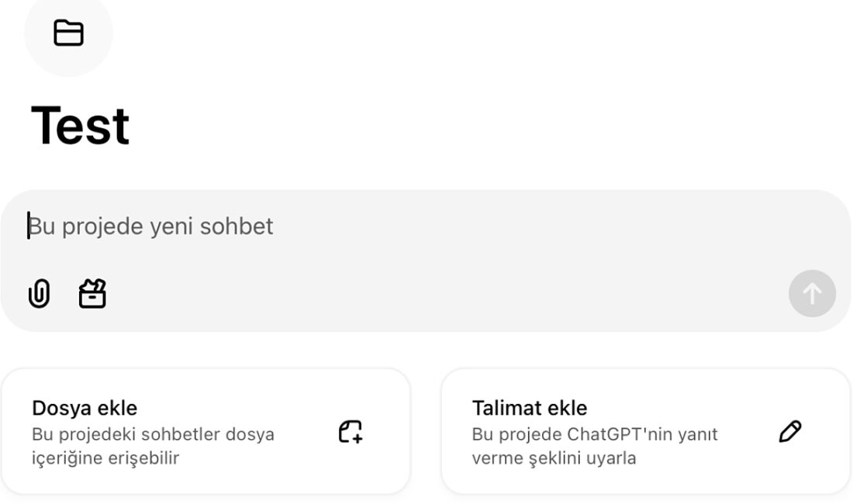This screenshot has width=853, height=504.
Task: Open the toolbox tools icon in composer
Action: pos(92,294)
